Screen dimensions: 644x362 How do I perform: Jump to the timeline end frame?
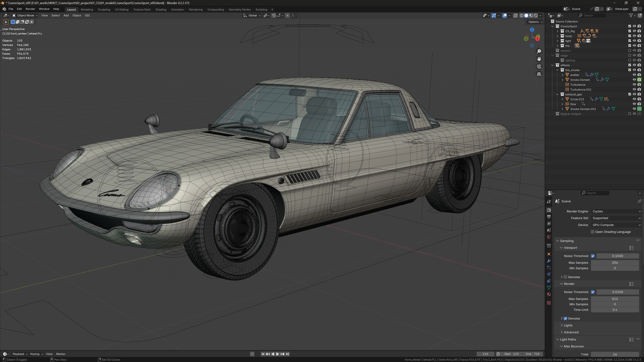288,354
